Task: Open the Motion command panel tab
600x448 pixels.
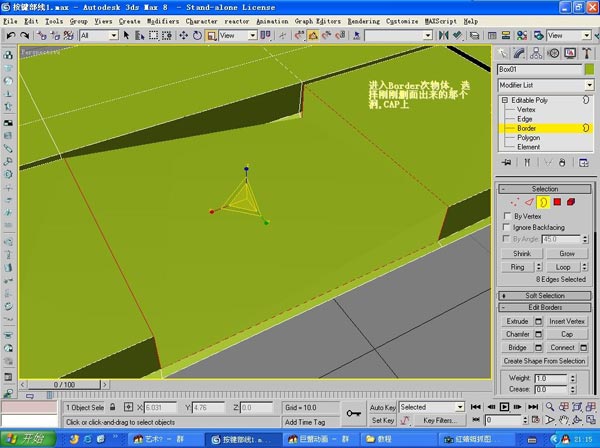Action: click(x=553, y=53)
